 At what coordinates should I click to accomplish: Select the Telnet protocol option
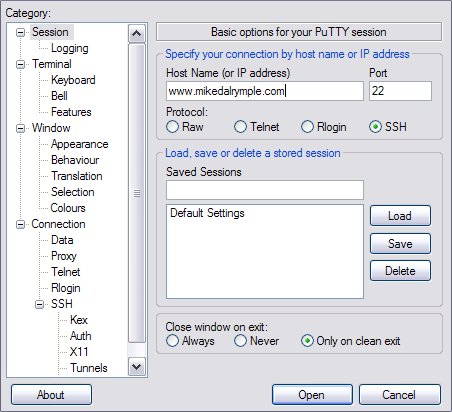click(240, 127)
